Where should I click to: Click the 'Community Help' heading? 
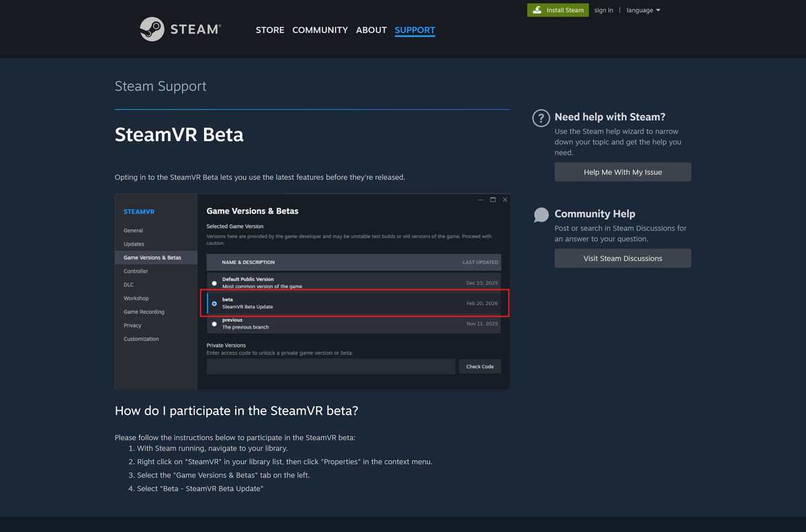[x=594, y=214]
